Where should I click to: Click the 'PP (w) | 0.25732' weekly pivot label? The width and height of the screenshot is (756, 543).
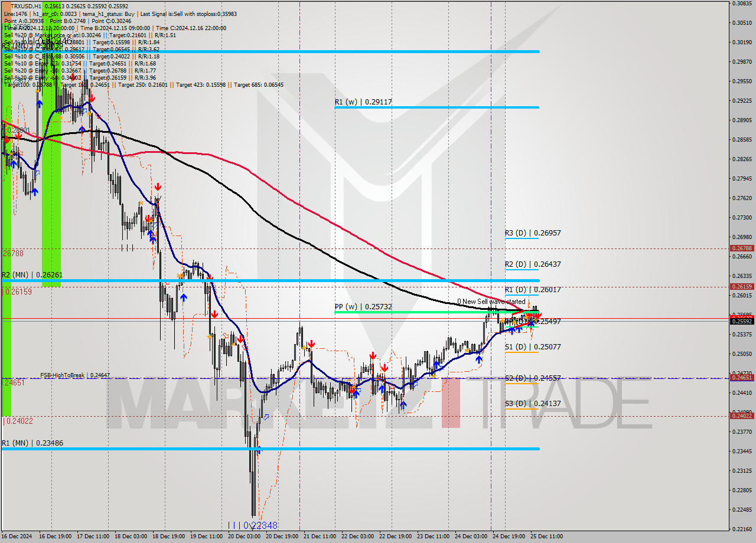point(363,307)
